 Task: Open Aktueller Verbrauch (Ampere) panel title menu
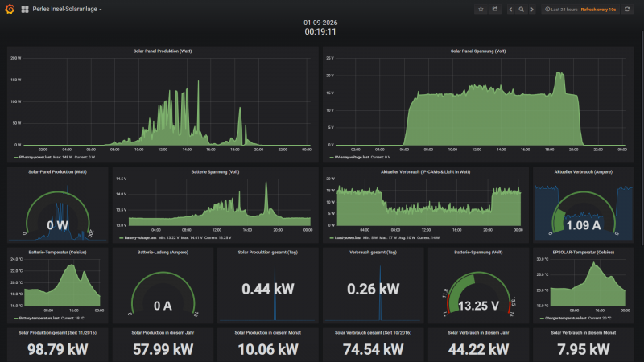point(583,172)
